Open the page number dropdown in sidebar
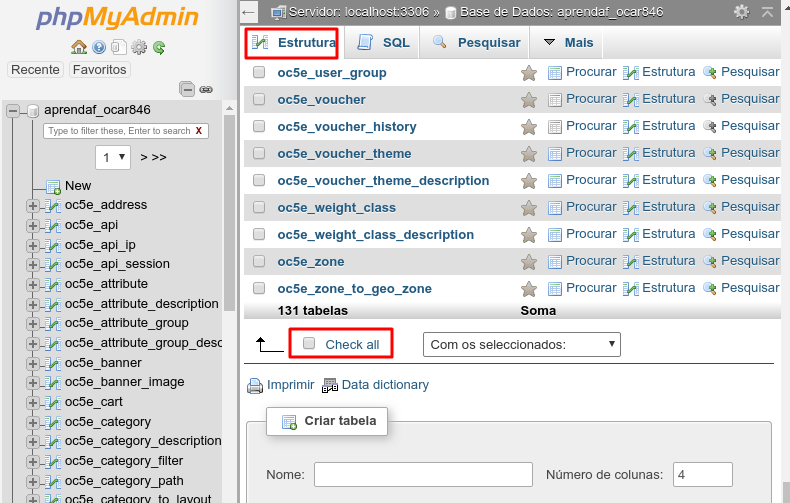 pyautogui.click(x=113, y=157)
